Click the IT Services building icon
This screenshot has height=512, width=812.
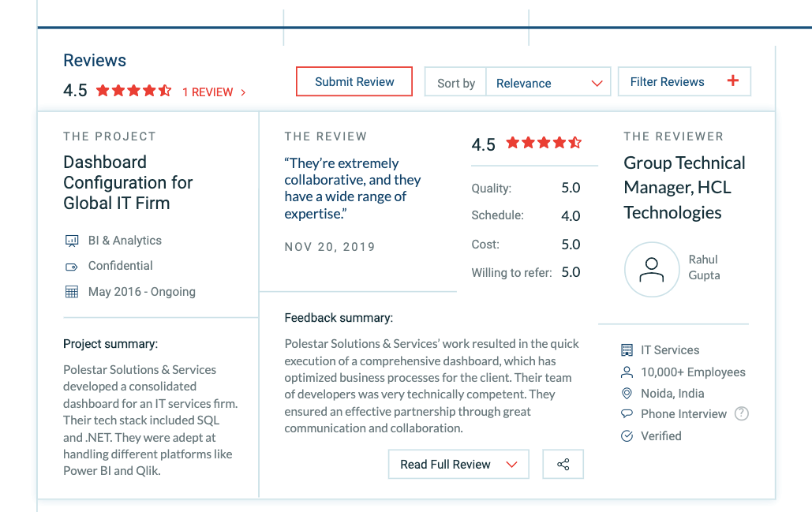(627, 350)
